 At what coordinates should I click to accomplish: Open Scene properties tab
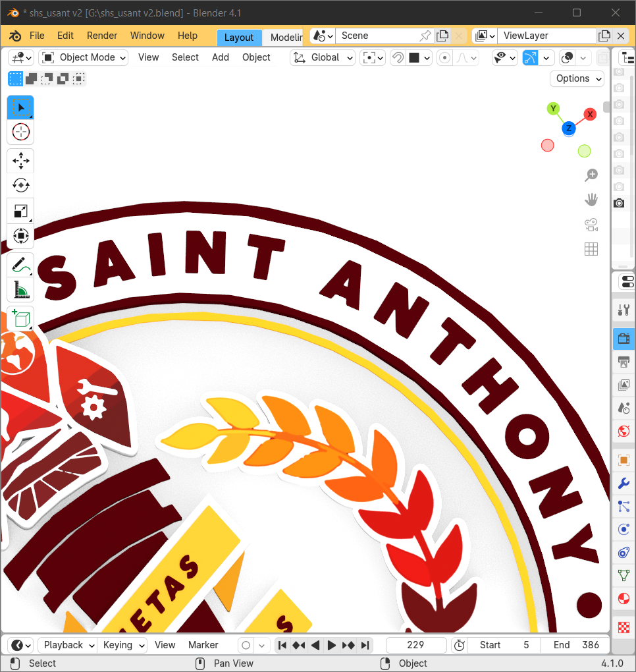coord(623,408)
